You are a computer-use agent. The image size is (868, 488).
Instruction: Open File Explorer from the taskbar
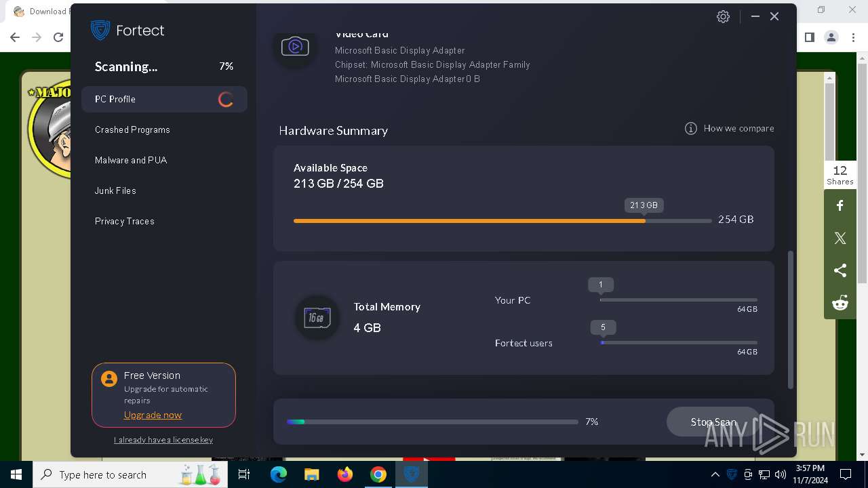311,474
